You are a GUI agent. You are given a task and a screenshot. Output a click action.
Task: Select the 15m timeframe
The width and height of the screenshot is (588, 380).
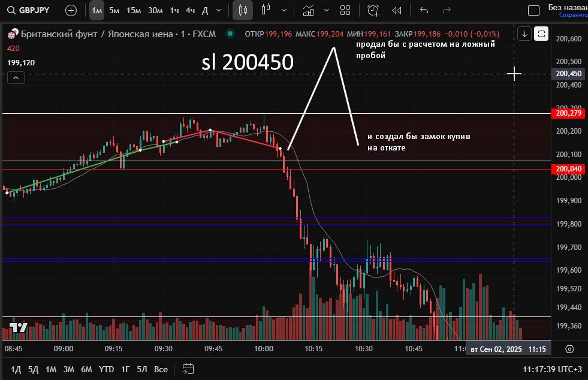[x=134, y=10]
